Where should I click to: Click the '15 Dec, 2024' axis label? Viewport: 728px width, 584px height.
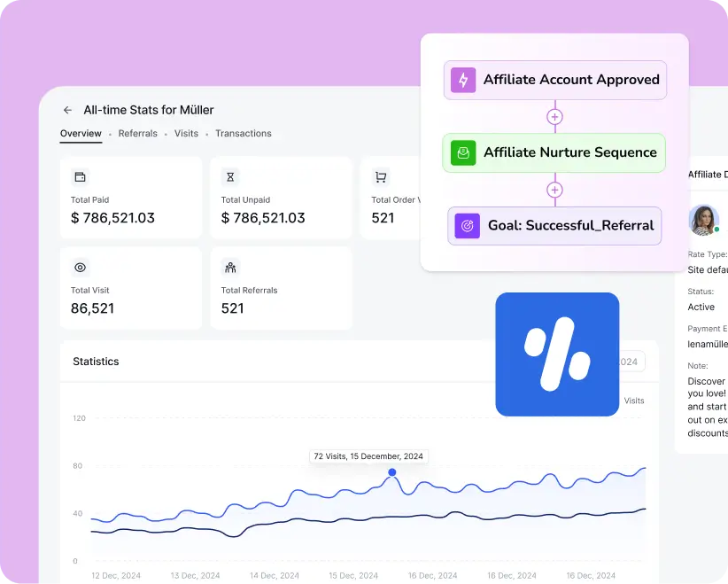(x=353, y=576)
